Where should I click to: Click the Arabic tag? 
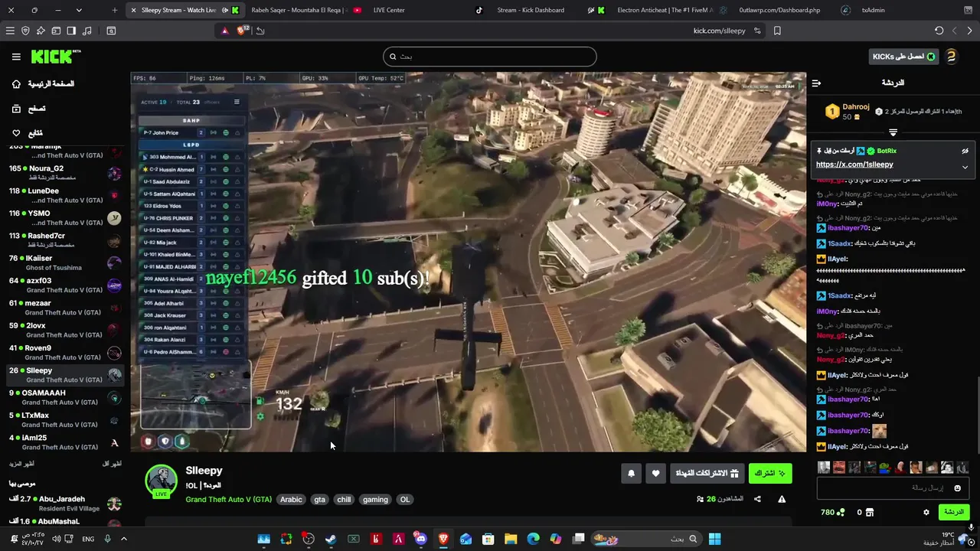tap(291, 500)
